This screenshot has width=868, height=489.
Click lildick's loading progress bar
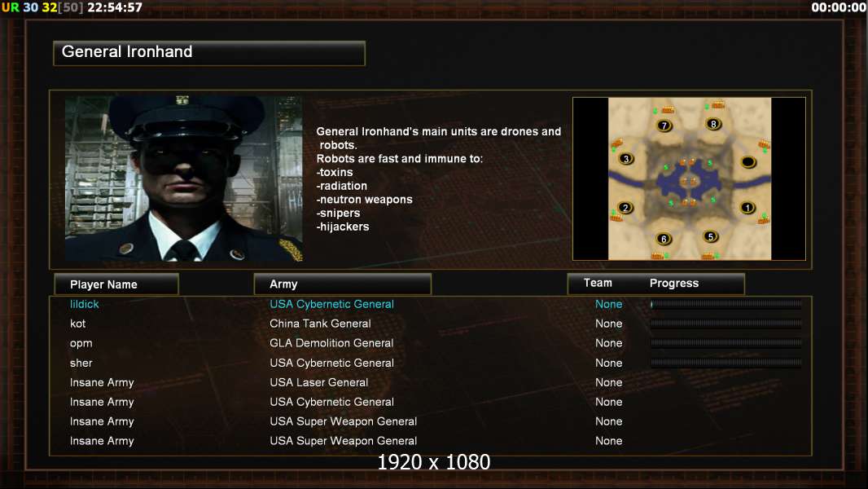click(726, 304)
